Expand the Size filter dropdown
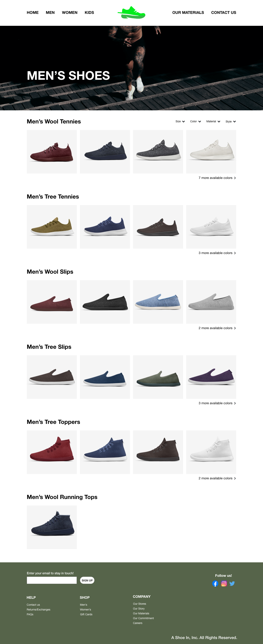This screenshot has height=644, width=263. coord(180,122)
